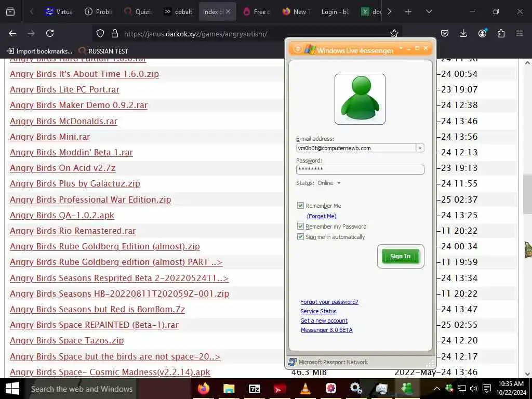Click the Messenger icon in taskbar

coord(407,389)
